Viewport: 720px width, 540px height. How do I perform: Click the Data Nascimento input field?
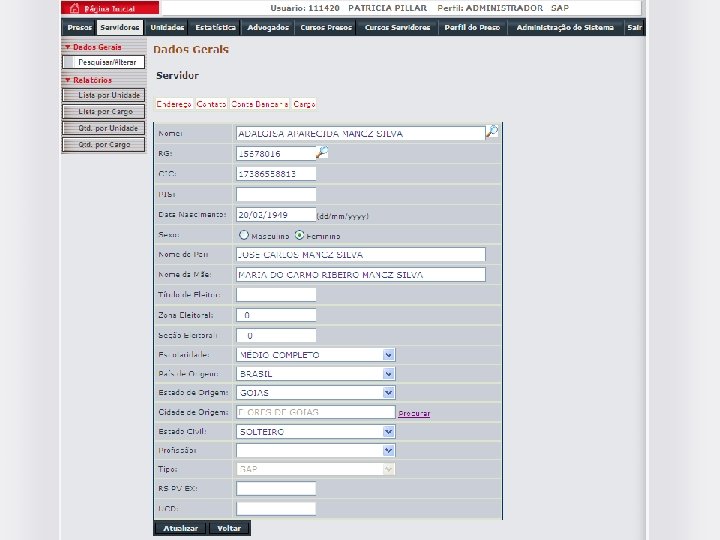tap(276, 214)
